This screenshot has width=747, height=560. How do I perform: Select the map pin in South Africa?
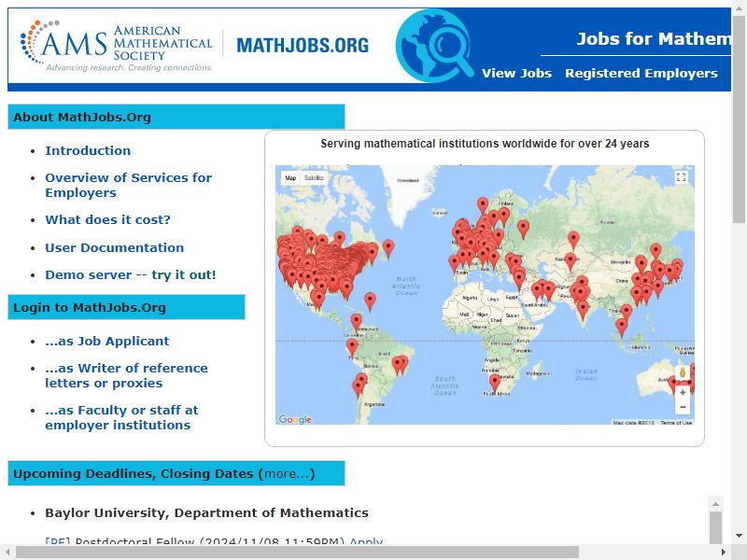(x=495, y=382)
